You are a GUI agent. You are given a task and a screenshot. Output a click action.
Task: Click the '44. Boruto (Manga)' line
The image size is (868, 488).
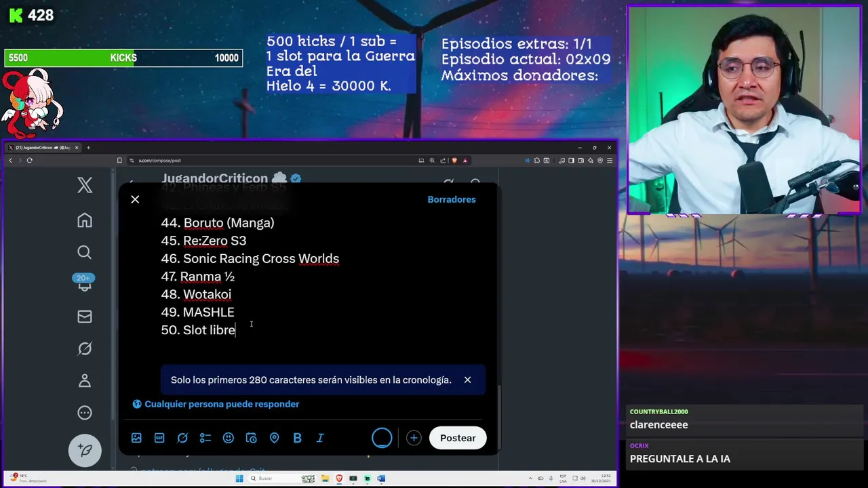coord(218,222)
